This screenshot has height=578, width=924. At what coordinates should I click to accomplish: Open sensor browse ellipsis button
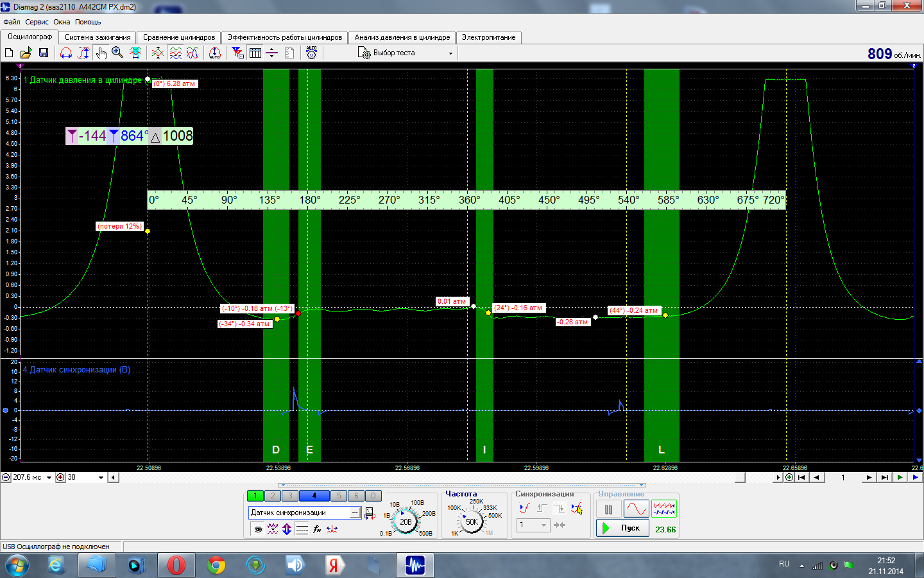[x=355, y=512]
